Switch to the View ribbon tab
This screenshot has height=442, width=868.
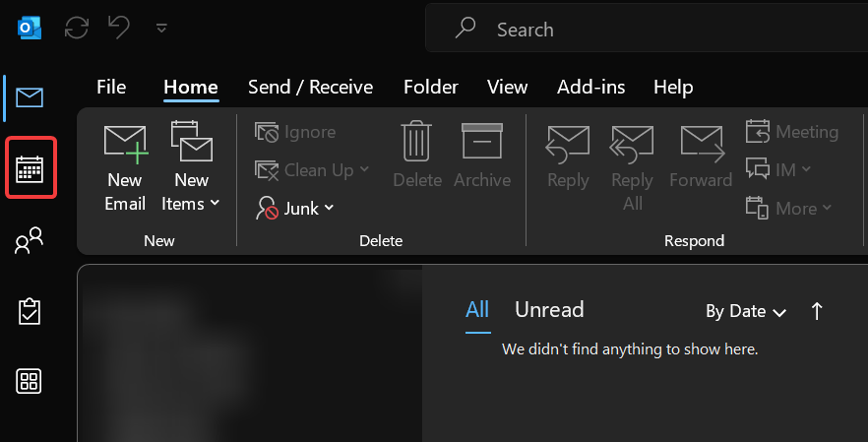point(507,88)
